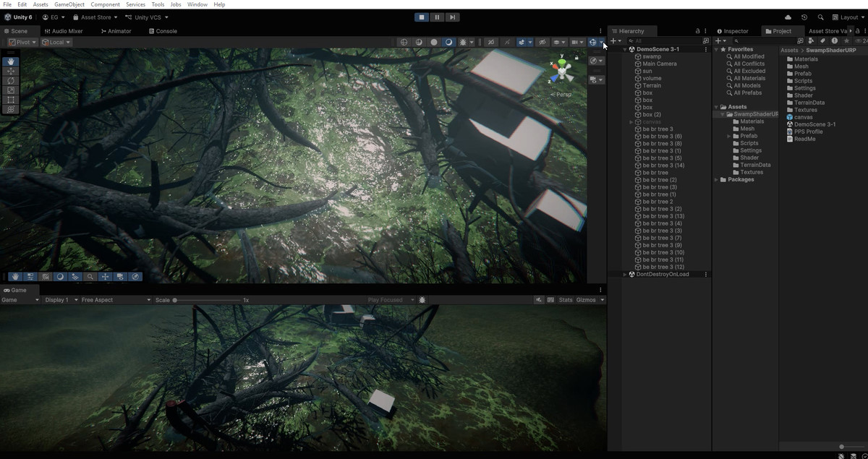Expand the Packages folder in Project
This screenshot has width=868, height=459.
[x=717, y=180]
